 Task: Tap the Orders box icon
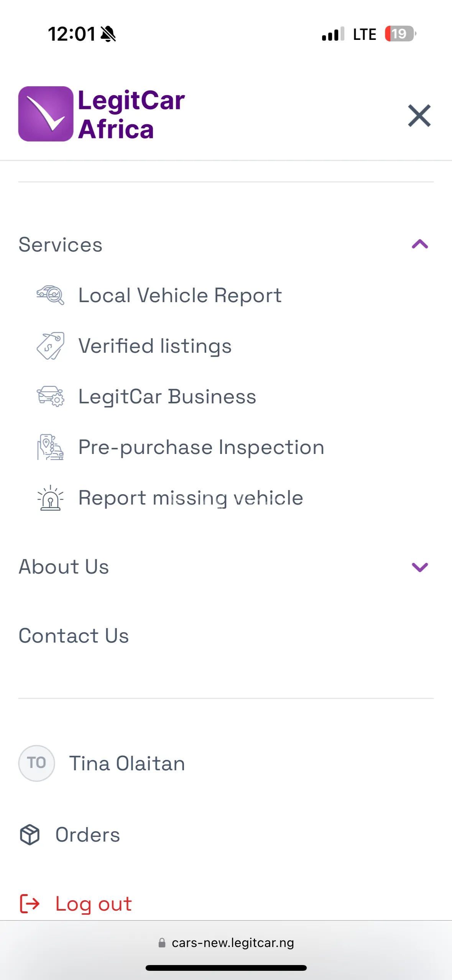(x=30, y=835)
